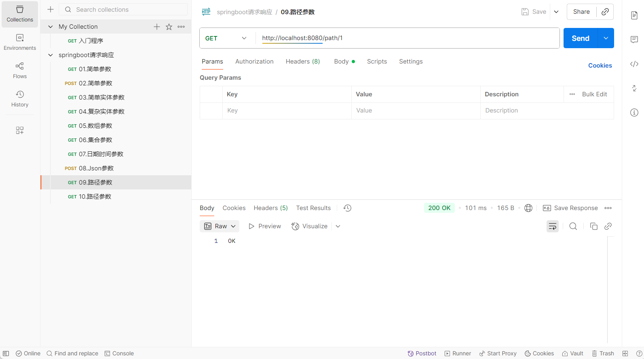Screen dimensions: 644x359
Task: Open the Documentation panel icon in right sidebar
Action: point(634,15)
